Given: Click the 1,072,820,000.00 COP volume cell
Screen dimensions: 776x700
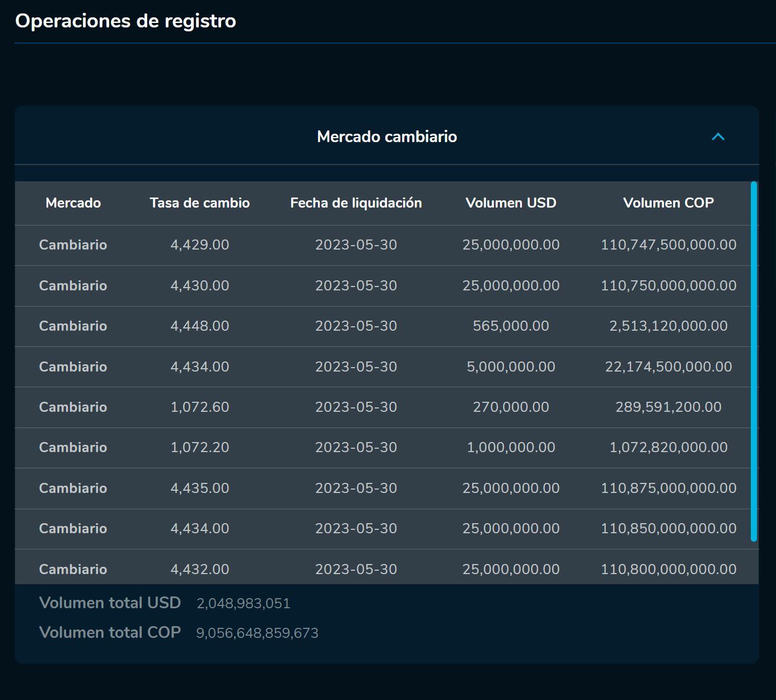Looking at the screenshot, I should (x=668, y=447).
